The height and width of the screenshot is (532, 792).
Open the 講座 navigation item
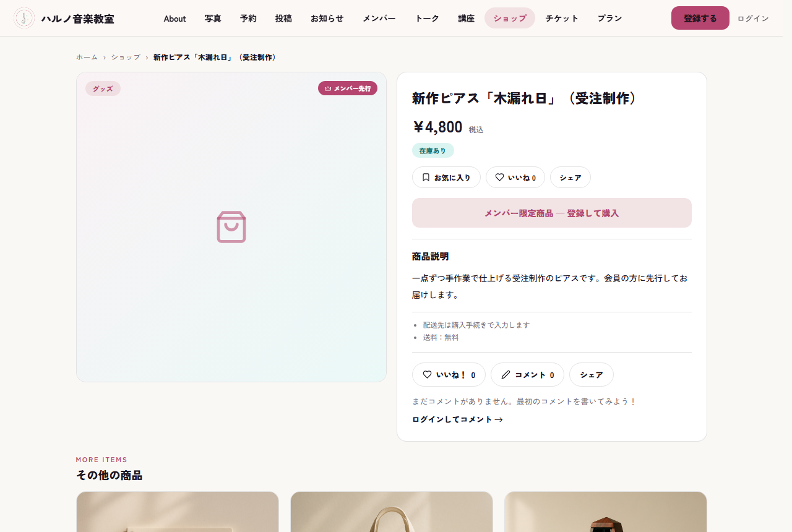[x=467, y=19]
